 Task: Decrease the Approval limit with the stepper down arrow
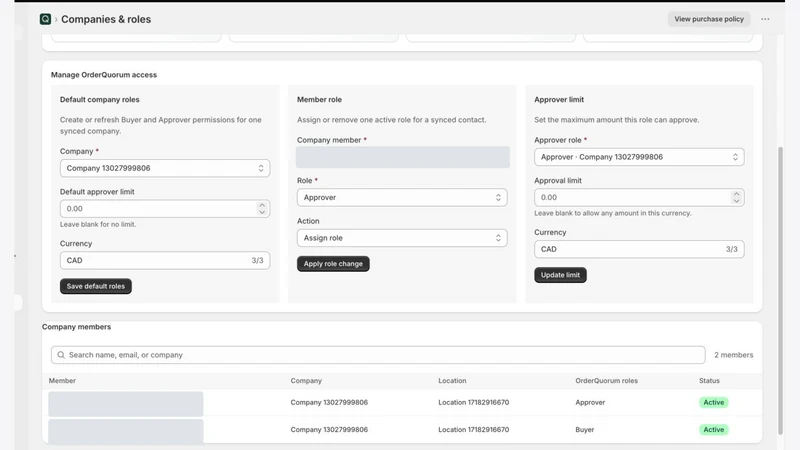click(x=736, y=201)
